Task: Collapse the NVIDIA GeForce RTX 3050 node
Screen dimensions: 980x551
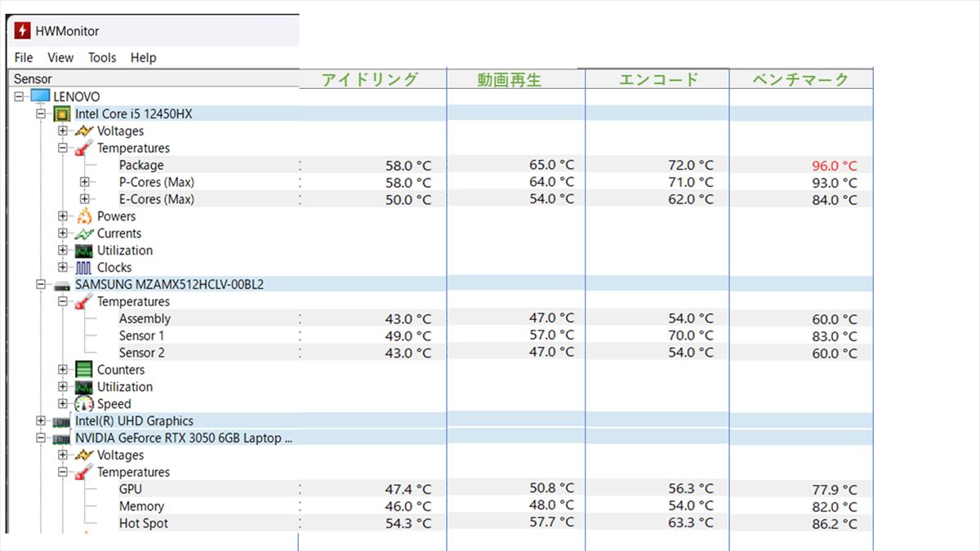Action: click(41, 438)
